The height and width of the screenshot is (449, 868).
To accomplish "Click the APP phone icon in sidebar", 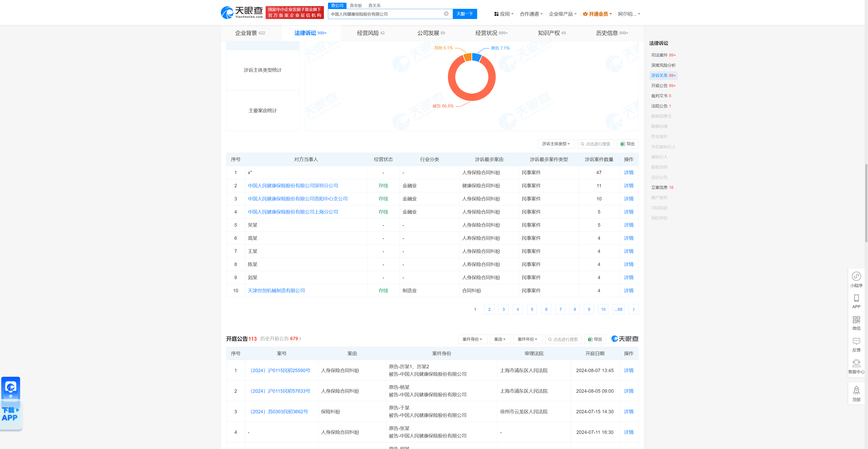I will [856, 298].
